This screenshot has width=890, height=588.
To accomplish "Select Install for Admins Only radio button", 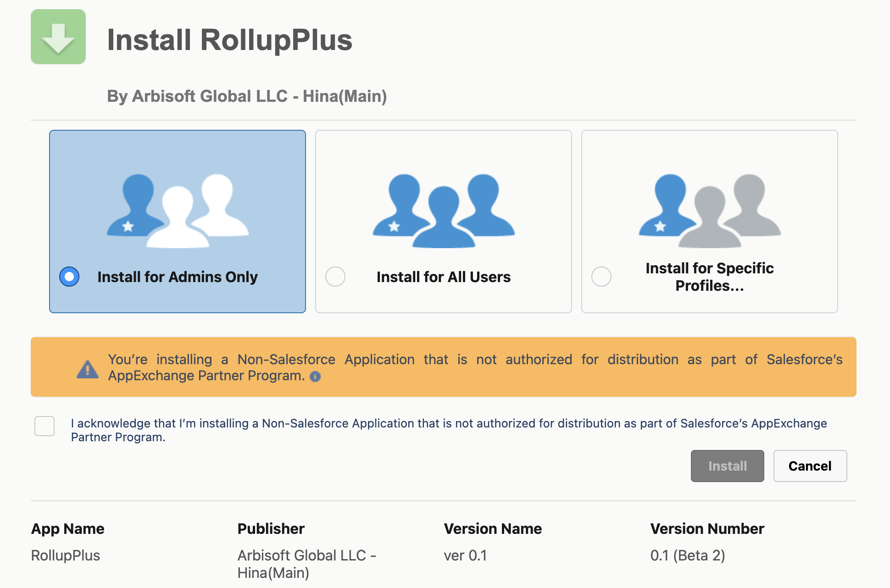I will click(x=69, y=277).
